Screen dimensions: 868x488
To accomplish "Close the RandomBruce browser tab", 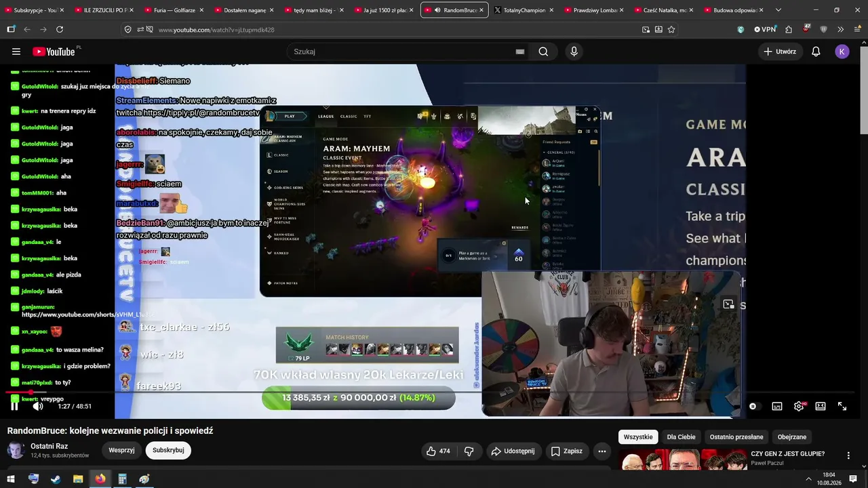I will pyautogui.click(x=481, y=10).
